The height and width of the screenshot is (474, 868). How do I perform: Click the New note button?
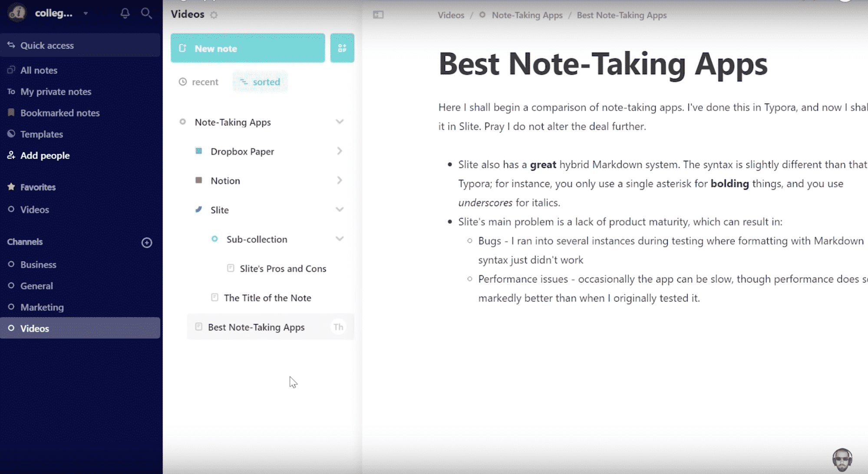[x=248, y=49]
